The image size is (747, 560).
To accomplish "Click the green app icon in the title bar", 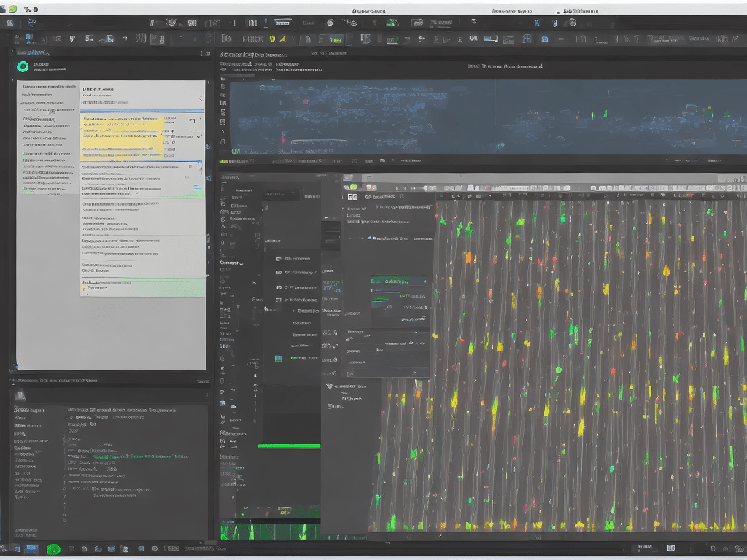I will click(13, 9).
